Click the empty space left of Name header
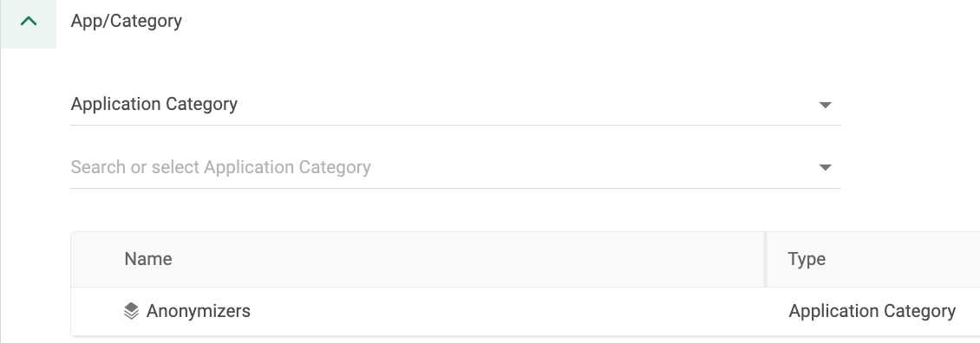The width and height of the screenshot is (980, 343). [x=97, y=259]
